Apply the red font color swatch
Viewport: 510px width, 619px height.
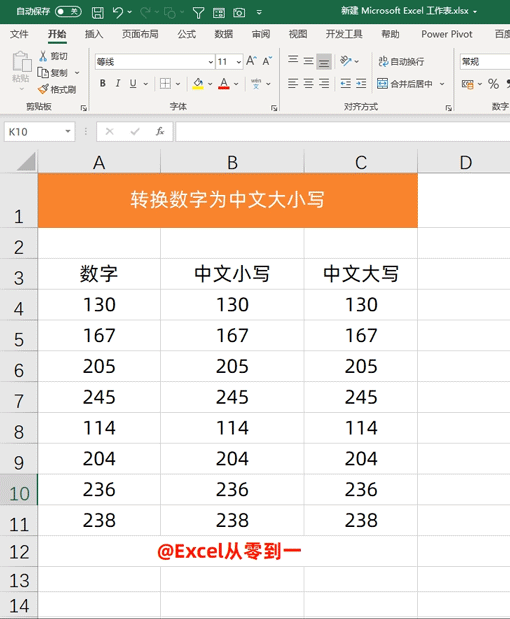[x=224, y=84]
